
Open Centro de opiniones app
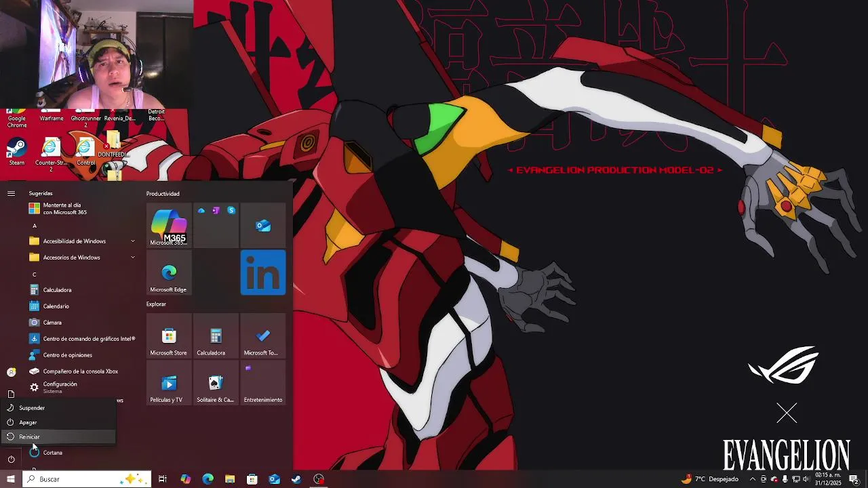click(x=83, y=355)
